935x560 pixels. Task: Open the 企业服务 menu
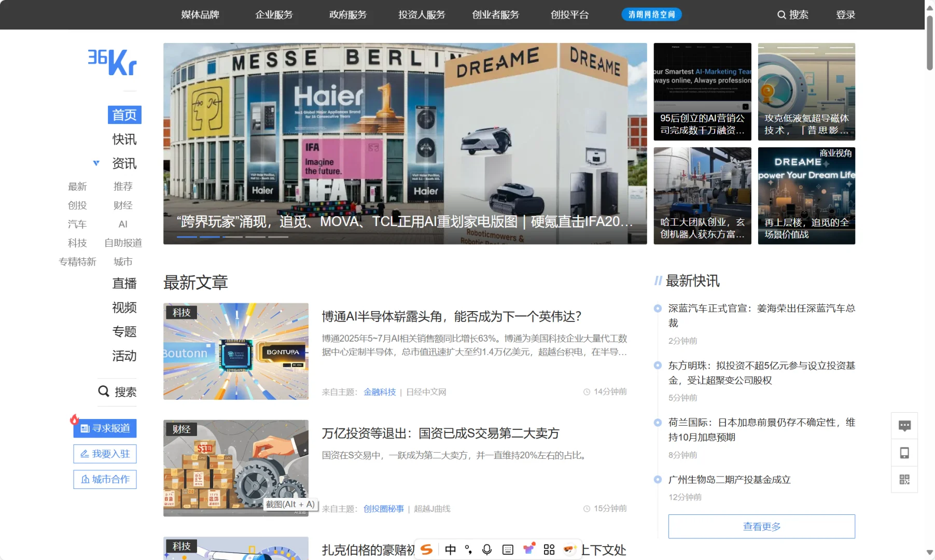pos(274,15)
